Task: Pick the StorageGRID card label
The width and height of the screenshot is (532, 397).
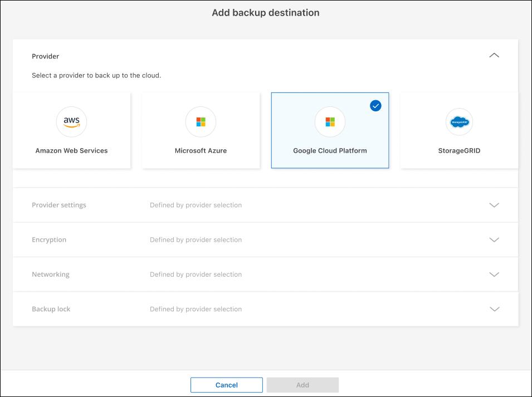Action: (x=459, y=151)
